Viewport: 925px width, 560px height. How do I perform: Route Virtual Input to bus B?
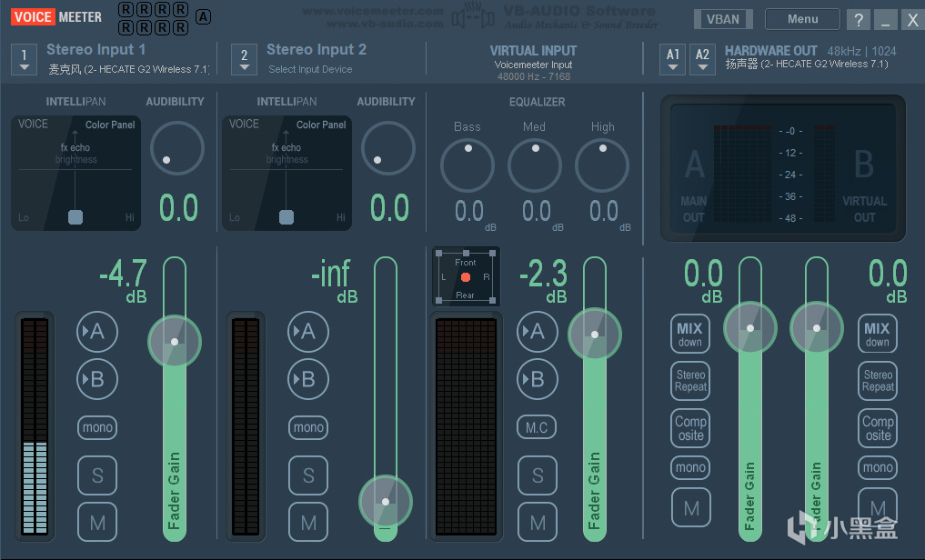[537, 379]
